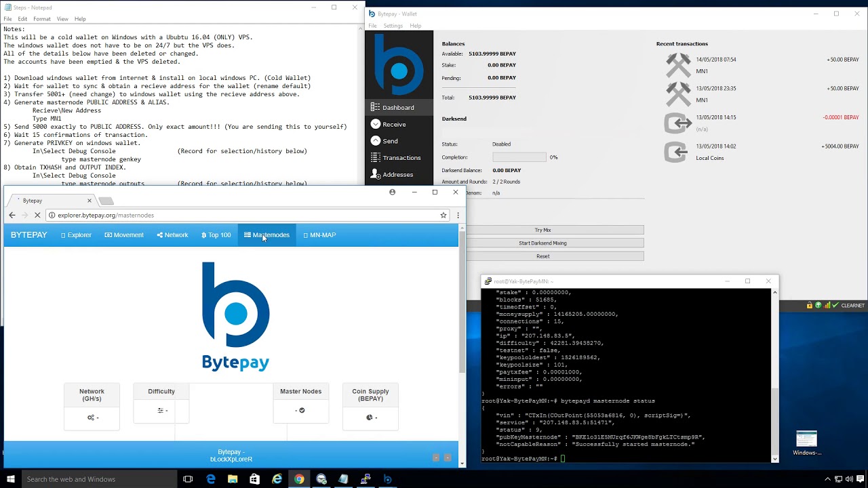Open Dashboard in Bytepay wallet sidebar
This screenshot has width=868, height=488.
point(399,107)
